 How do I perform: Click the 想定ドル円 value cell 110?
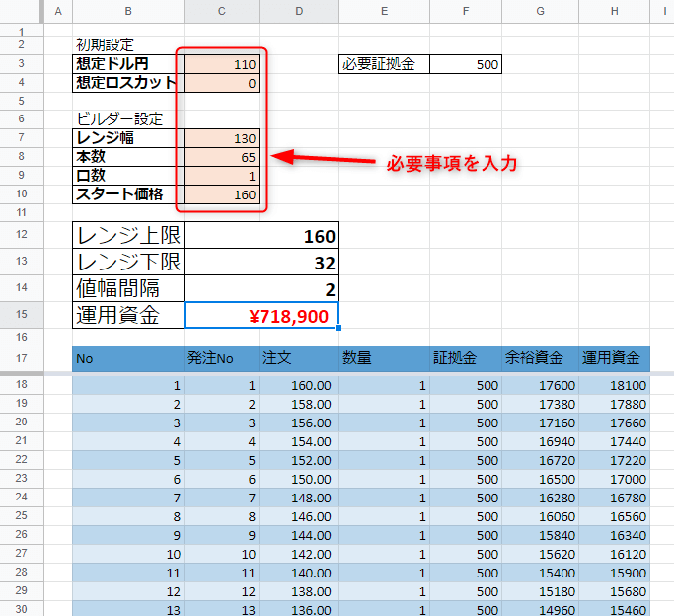(221, 64)
